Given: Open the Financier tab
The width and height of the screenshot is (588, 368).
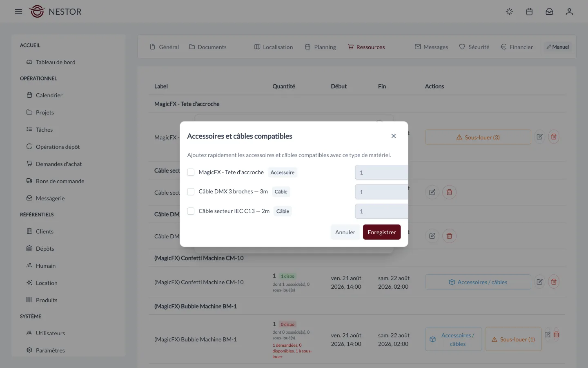Looking at the screenshot, I should click(517, 47).
